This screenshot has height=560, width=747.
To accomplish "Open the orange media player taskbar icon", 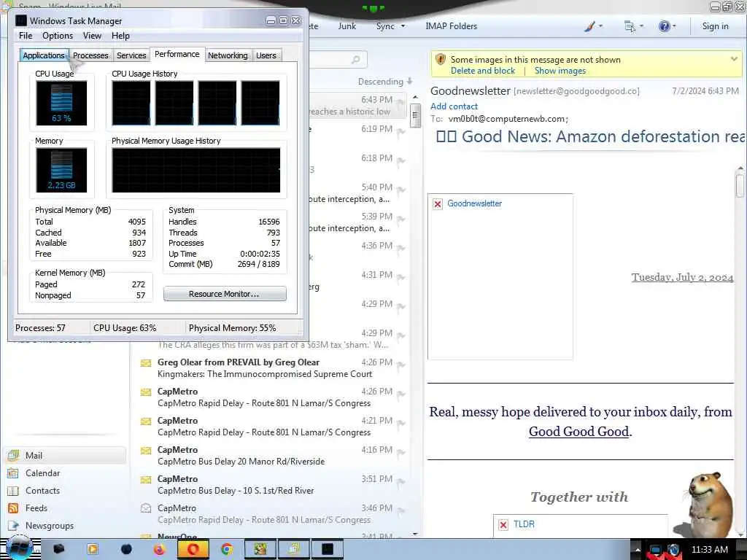I will pos(93,550).
